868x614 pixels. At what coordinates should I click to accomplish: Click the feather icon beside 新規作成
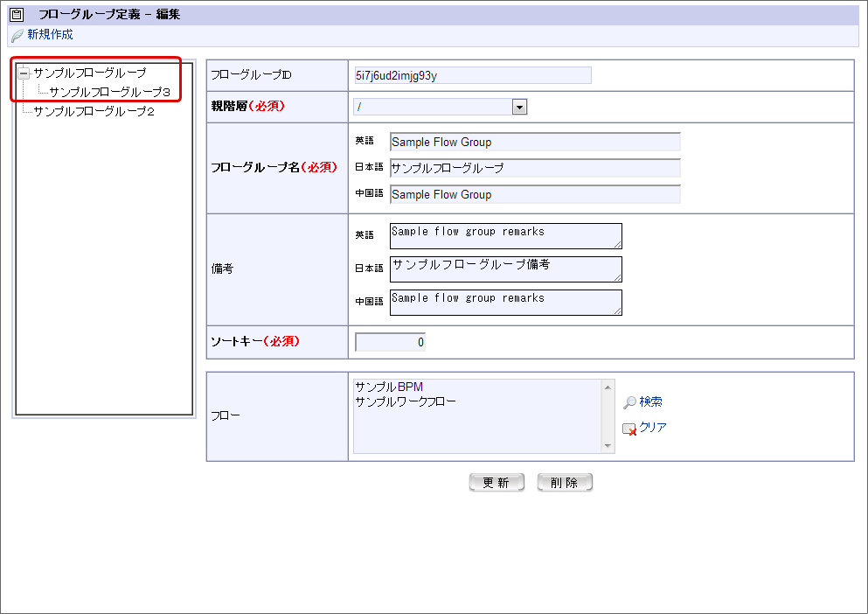(17, 35)
